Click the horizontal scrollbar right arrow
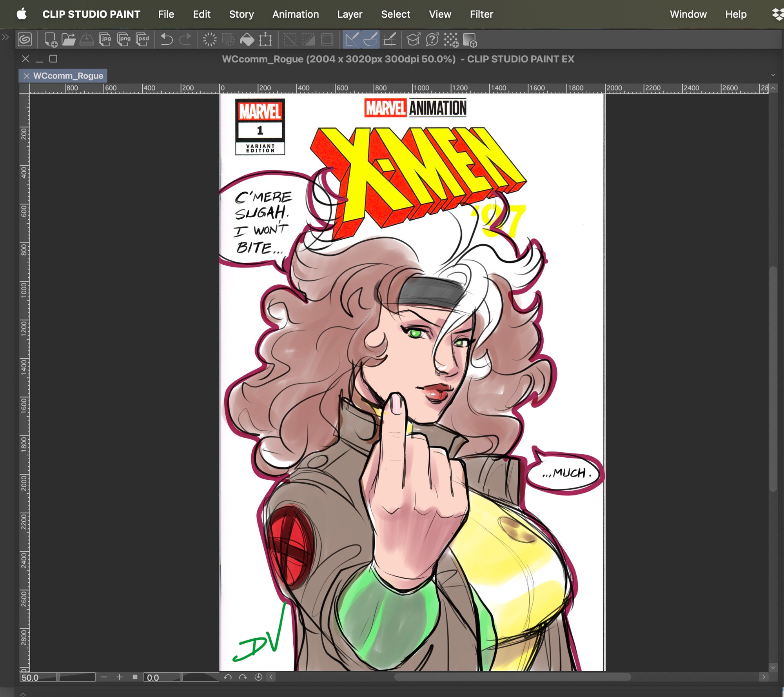Image resolution: width=784 pixels, height=697 pixels. (x=763, y=677)
